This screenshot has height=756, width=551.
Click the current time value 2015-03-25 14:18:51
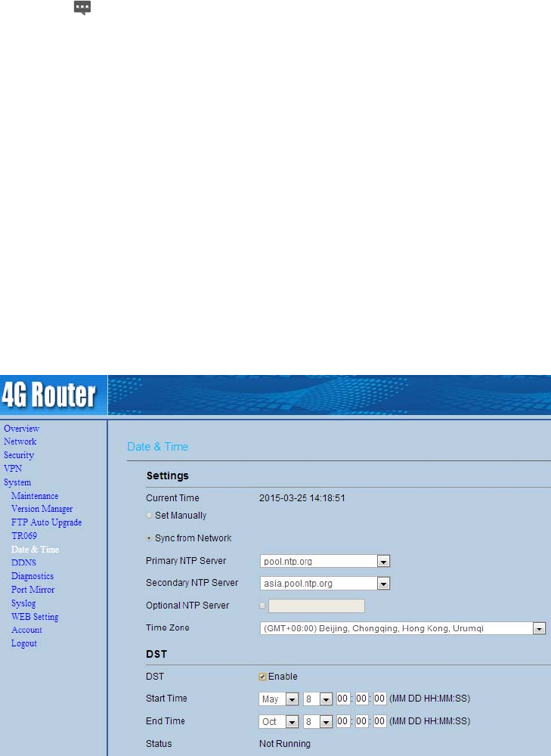pos(302,498)
